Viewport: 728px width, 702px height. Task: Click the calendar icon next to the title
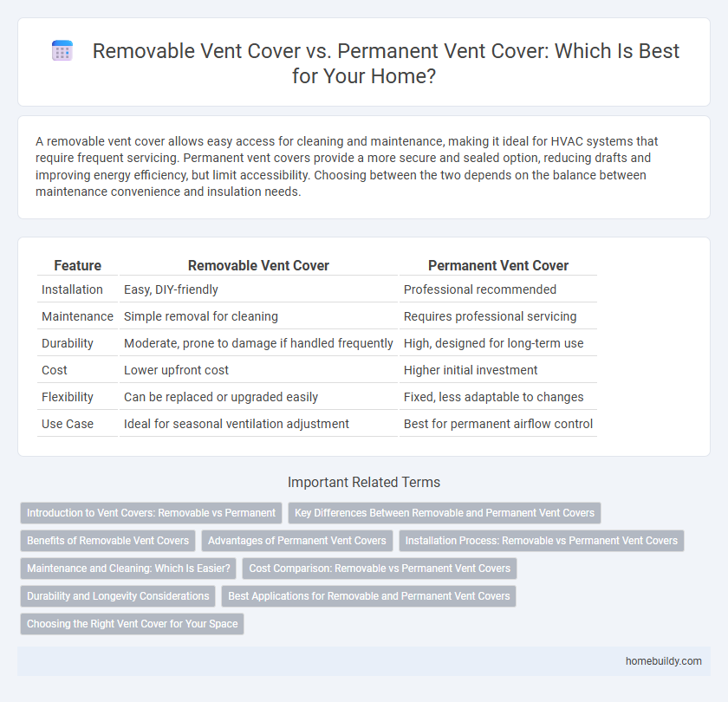tap(62, 51)
